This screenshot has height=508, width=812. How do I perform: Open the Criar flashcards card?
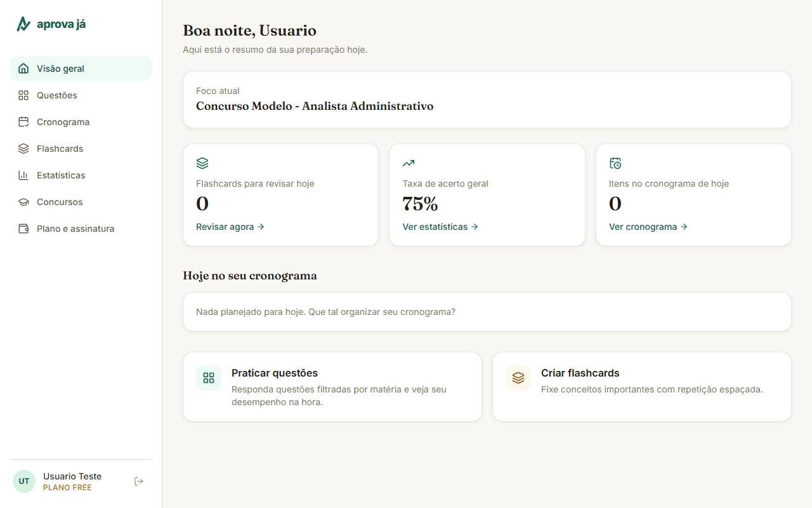[x=642, y=387]
